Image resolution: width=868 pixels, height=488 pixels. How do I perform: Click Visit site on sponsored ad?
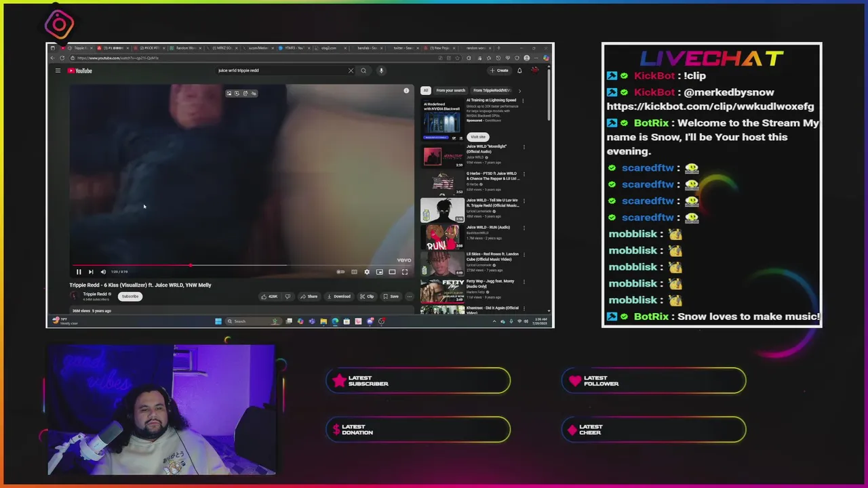pos(478,137)
